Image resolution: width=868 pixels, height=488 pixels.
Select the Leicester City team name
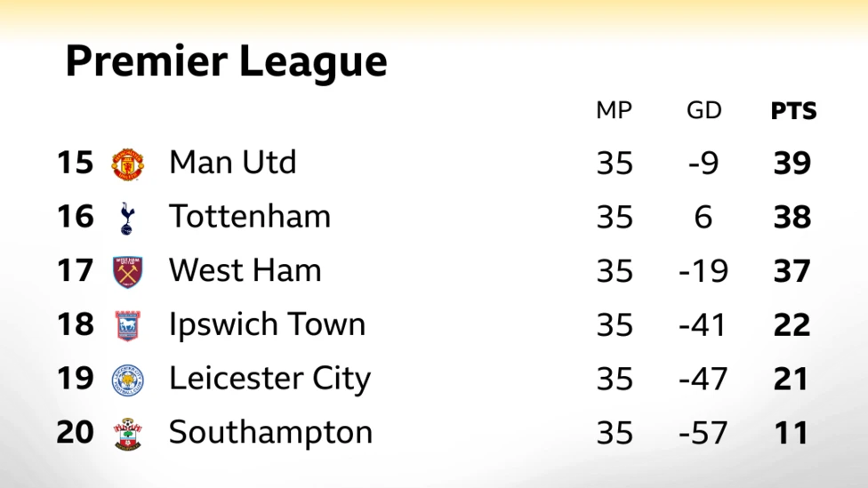(x=269, y=379)
